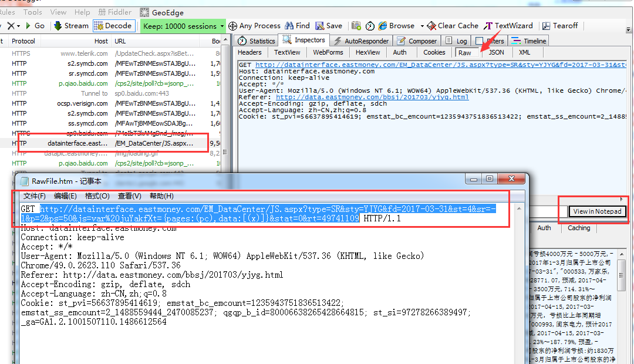634x364 pixels.
Task: Click the Browse button
Action: pyautogui.click(x=397, y=26)
